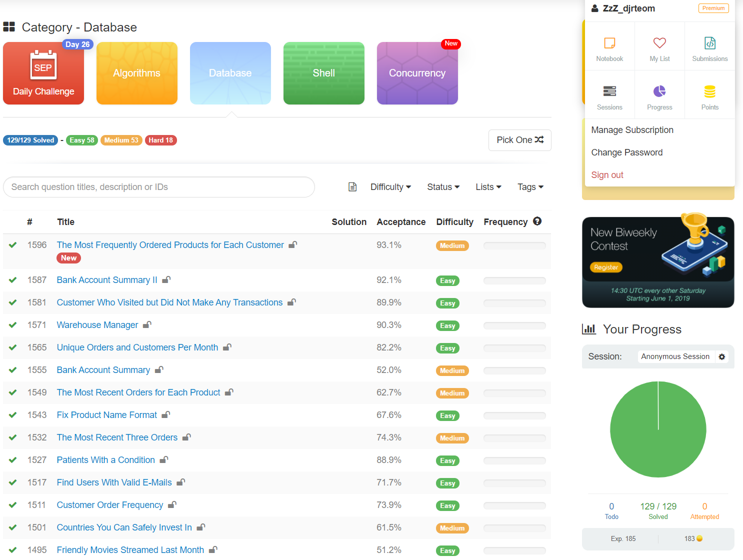The width and height of the screenshot is (743, 560).
Task: Open the Tags filter dropdown
Action: click(x=530, y=187)
